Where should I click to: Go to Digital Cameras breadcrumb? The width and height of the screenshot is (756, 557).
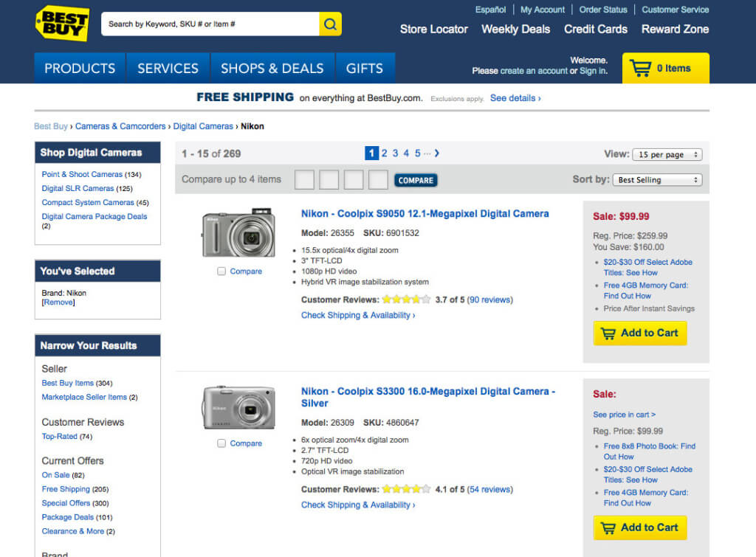pyautogui.click(x=203, y=126)
